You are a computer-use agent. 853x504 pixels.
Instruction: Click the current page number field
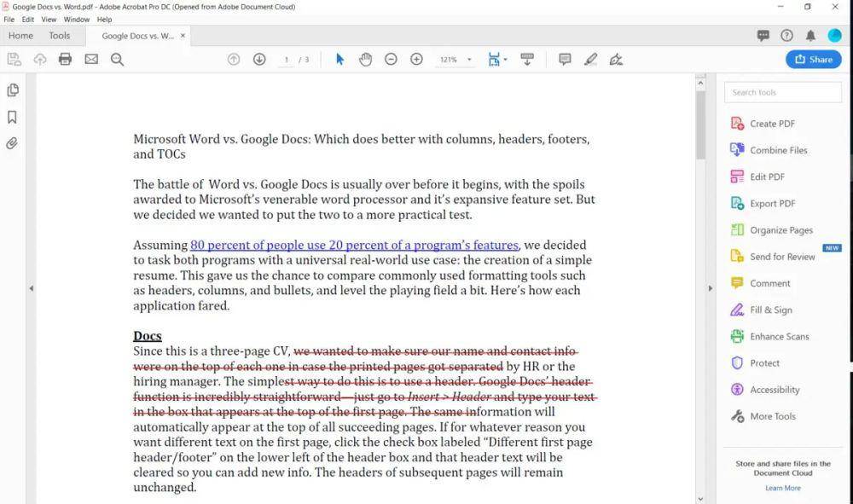tap(286, 60)
